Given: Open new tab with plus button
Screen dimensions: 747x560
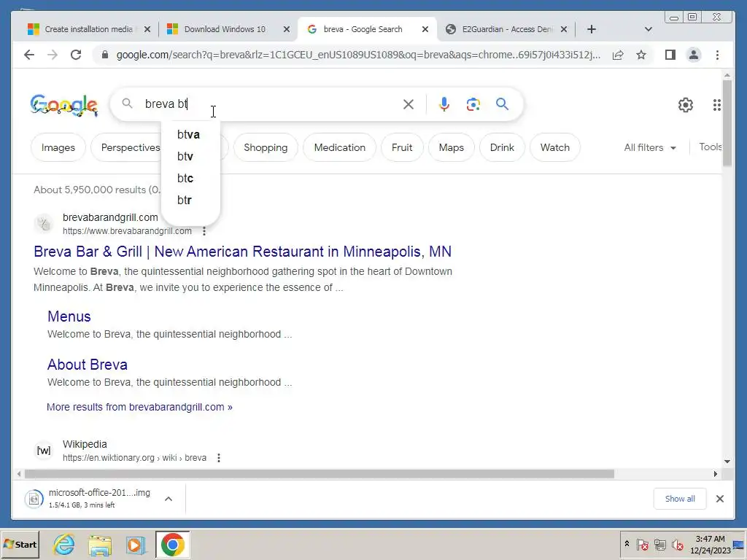Looking at the screenshot, I should click(x=591, y=29).
